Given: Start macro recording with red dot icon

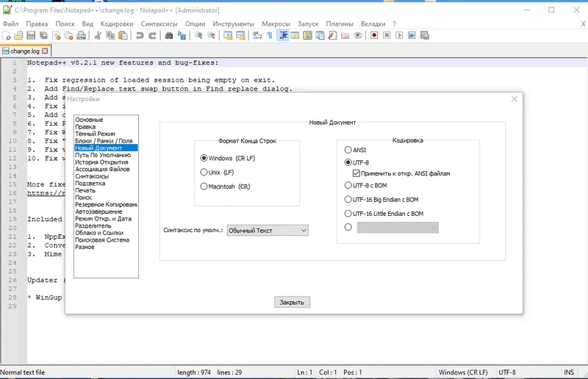Looking at the screenshot, I should click(374, 35).
